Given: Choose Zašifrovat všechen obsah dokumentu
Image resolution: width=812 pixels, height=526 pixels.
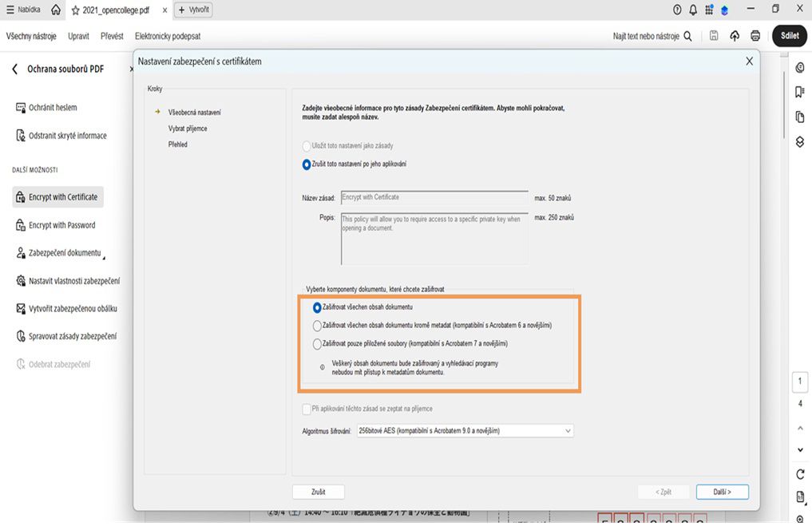Looking at the screenshot, I should pos(317,307).
